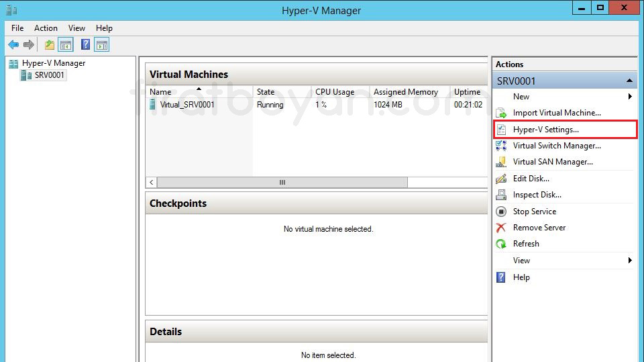The image size is (644, 362).
Task: Click horizontal scrollbar thumb in Virtual Machines
Action: tap(282, 182)
